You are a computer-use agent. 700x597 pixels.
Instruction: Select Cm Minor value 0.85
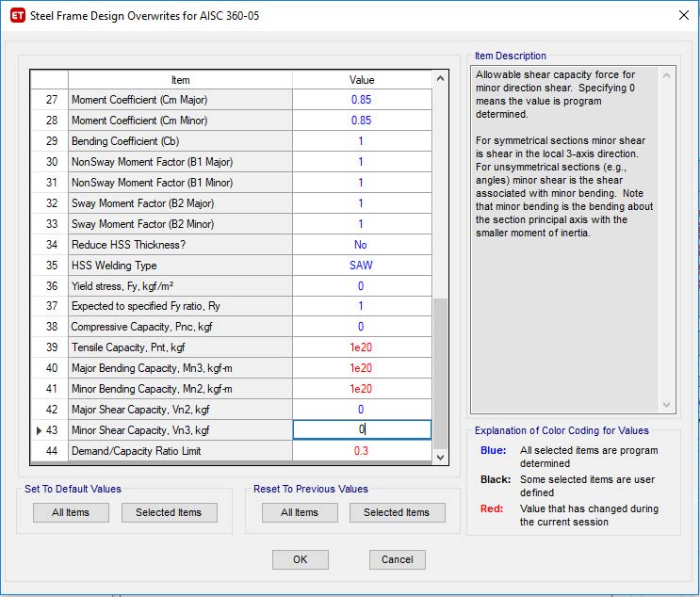click(362, 121)
